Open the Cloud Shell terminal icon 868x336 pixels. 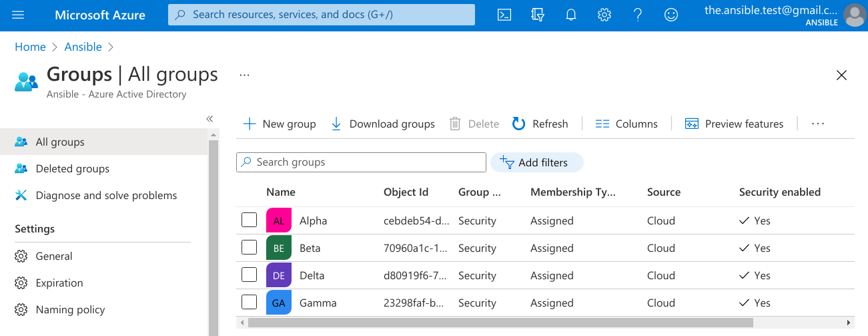click(x=504, y=15)
